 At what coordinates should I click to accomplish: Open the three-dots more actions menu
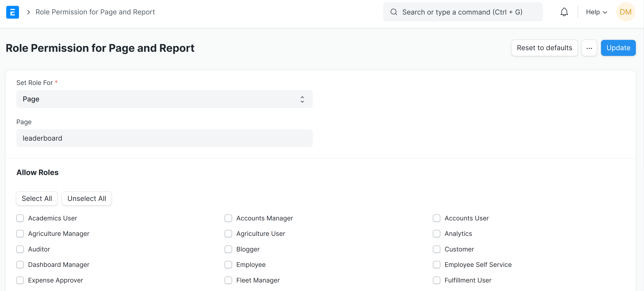(589, 48)
